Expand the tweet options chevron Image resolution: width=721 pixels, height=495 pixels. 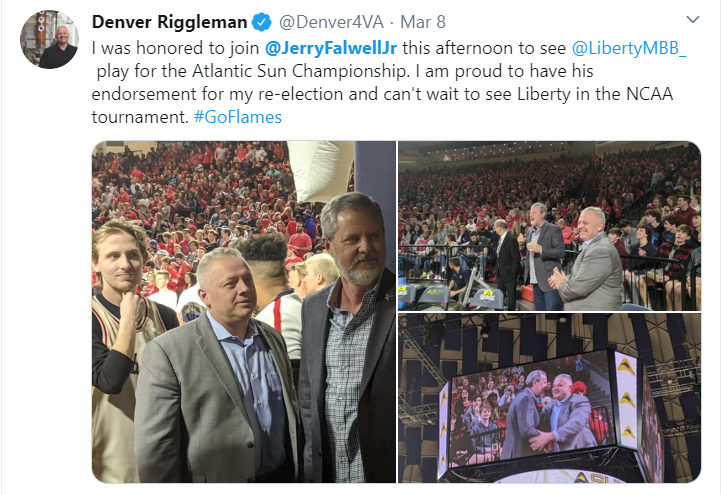[x=692, y=20]
